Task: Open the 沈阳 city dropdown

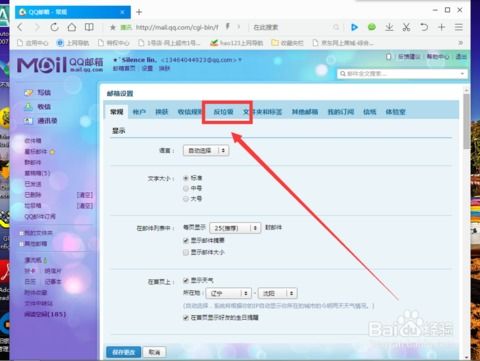Action: pos(278,293)
